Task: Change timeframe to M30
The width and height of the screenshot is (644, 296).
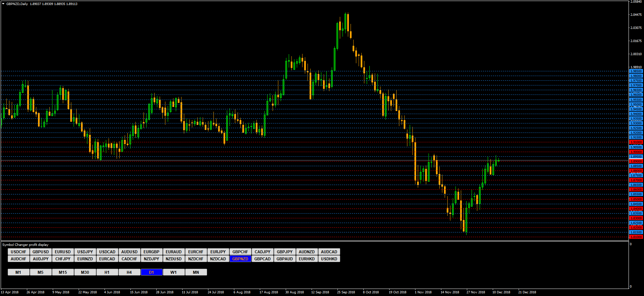Action: (85, 272)
